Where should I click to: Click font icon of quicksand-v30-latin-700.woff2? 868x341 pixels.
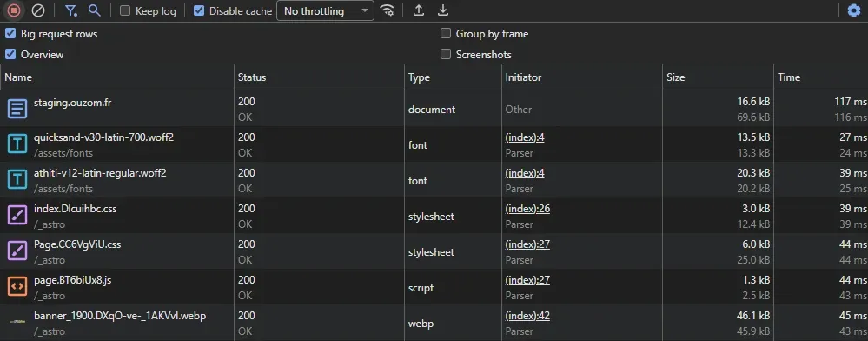pos(17,144)
